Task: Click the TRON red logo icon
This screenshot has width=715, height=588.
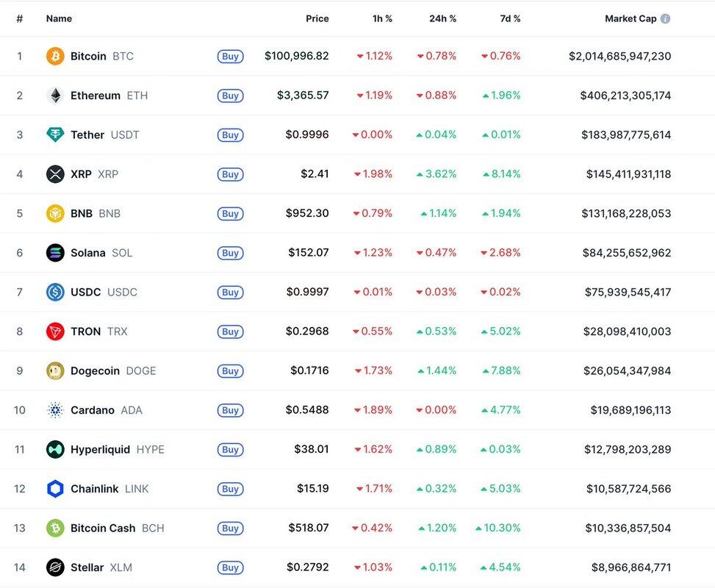Action: [55, 331]
